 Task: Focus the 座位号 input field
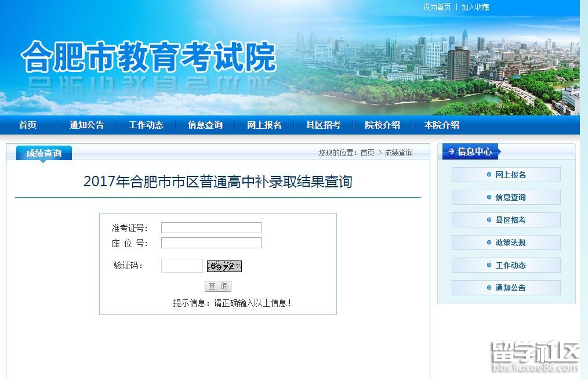(211, 243)
